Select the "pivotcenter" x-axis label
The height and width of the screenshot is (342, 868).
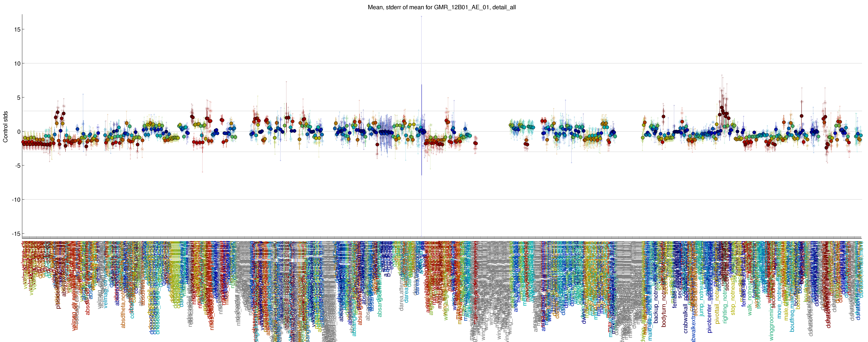coord(710,318)
